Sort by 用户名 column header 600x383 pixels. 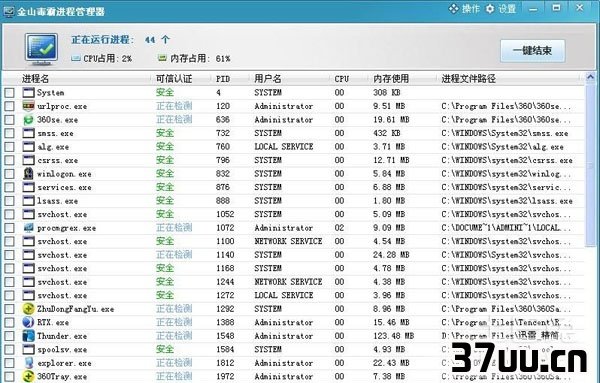(268, 79)
